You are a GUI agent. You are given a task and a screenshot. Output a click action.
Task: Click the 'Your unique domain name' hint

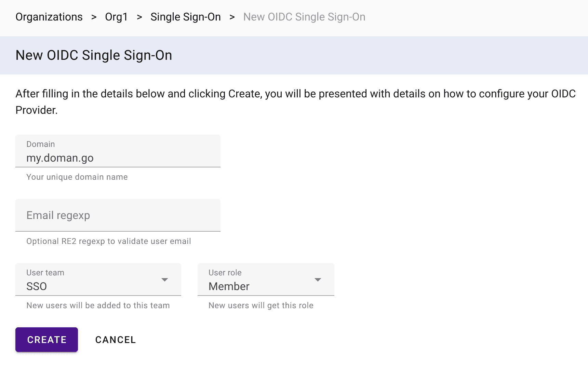pos(77,177)
